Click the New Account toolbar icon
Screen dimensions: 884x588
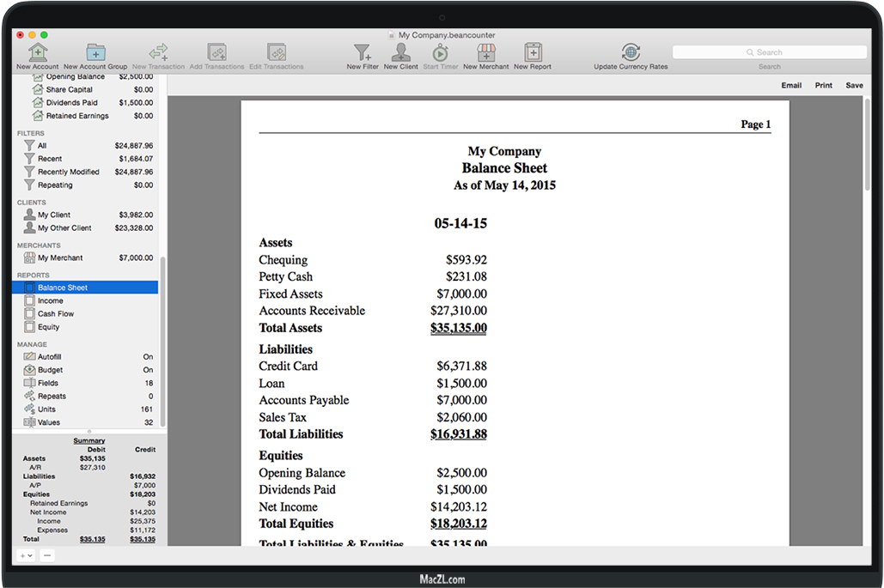38,53
